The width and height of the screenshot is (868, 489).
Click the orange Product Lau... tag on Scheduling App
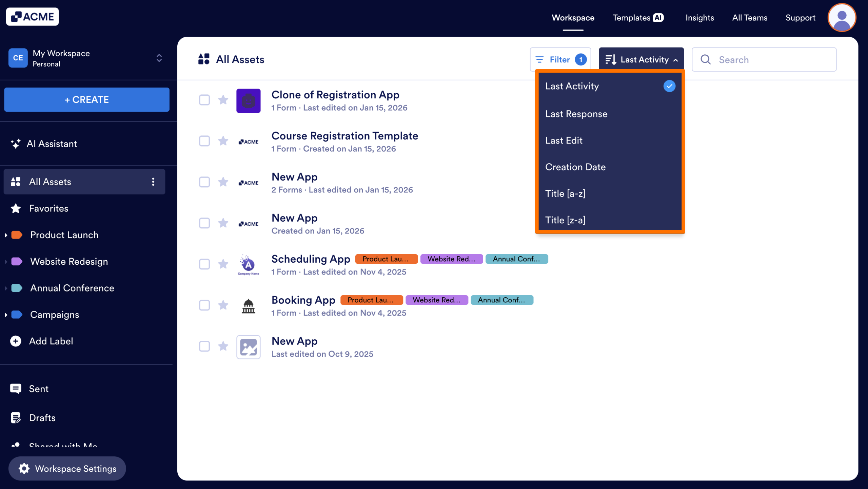(386, 259)
